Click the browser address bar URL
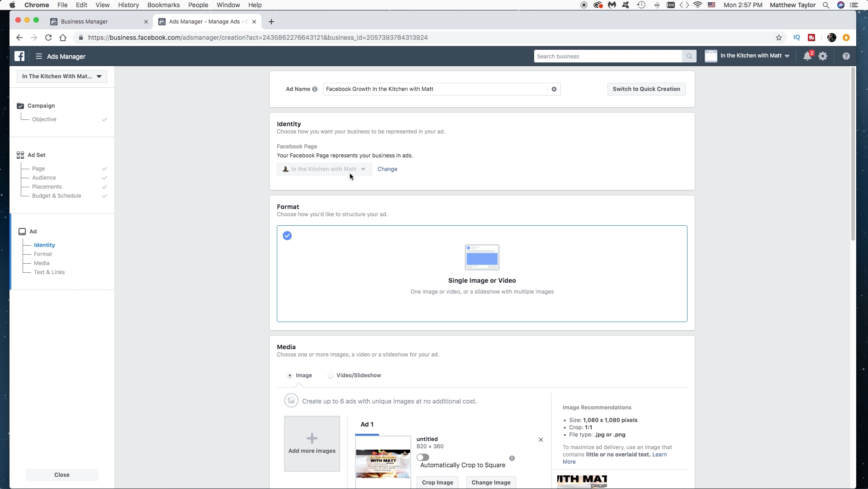Viewport: 868px width, 489px height. click(x=258, y=38)
